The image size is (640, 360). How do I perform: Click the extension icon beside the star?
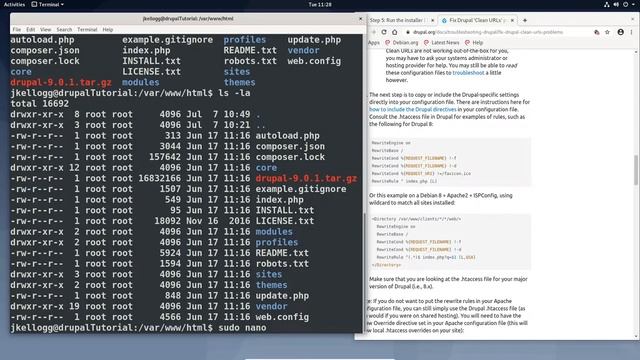597,32
